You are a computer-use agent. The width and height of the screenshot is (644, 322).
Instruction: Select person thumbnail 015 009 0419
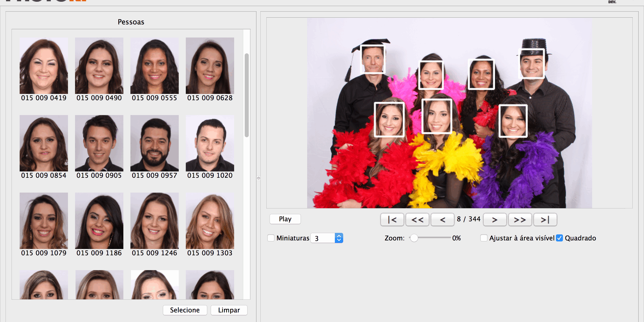44,66
